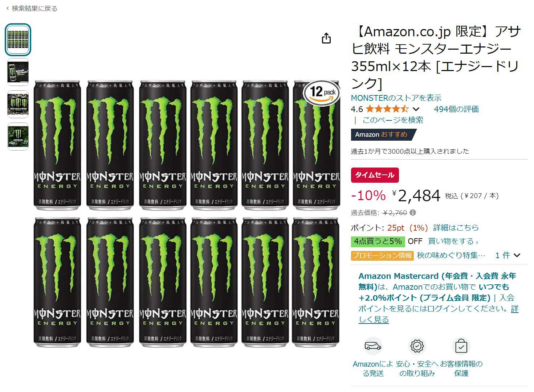
Task: Click the info icon beside past price
Action: [413, 213]
